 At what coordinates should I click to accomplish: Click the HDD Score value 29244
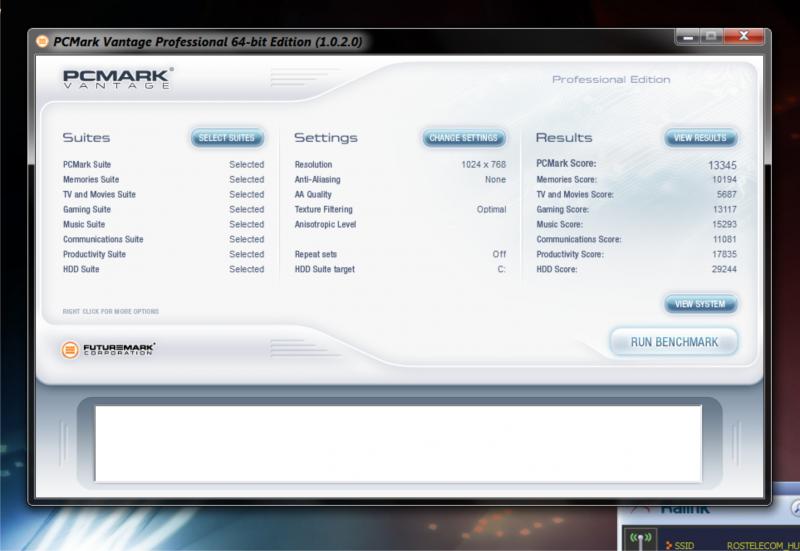(724, 269)
